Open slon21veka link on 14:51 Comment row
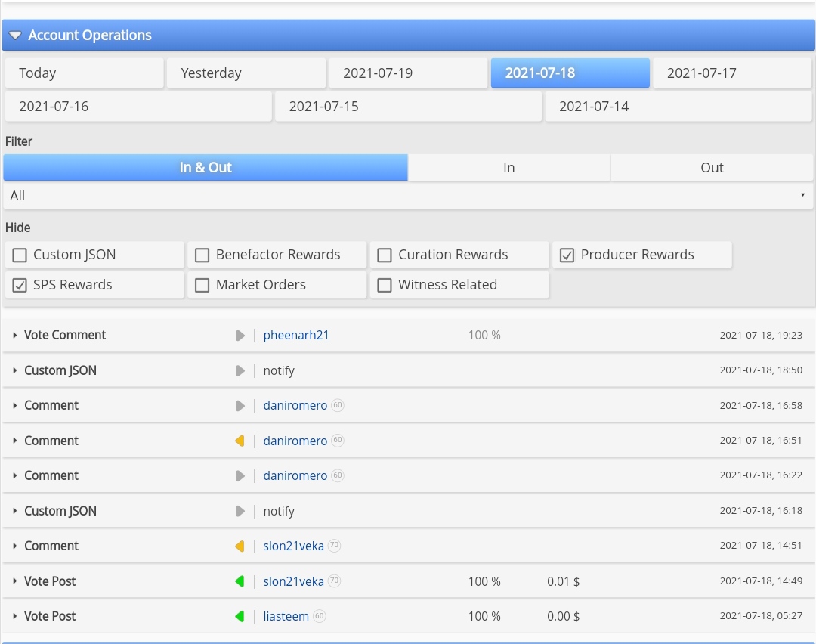The width and height of the screenshot is (816, 644). pos(293,546)
